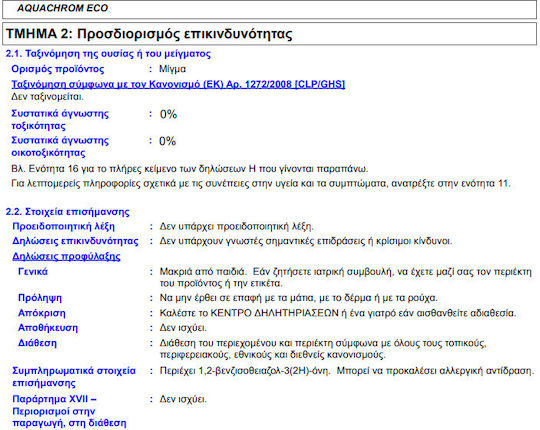The width and height of the screenshot is (540, 430).
Task: Select the Γενικά precaution label
Action: coord(33,271)
